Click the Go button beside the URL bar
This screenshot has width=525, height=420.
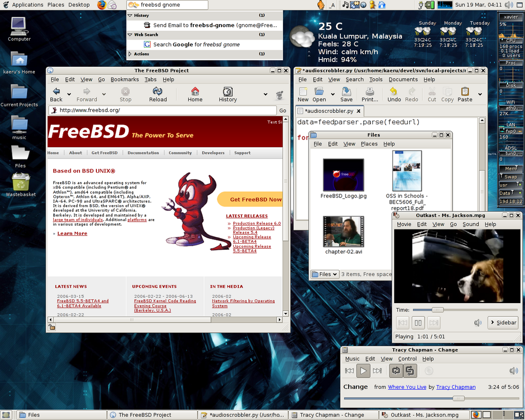coord(282,111)
